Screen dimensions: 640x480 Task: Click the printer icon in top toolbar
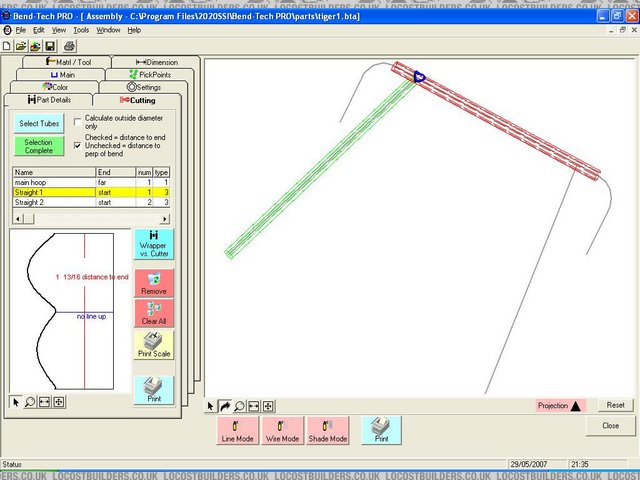click(x=68, y=46)
